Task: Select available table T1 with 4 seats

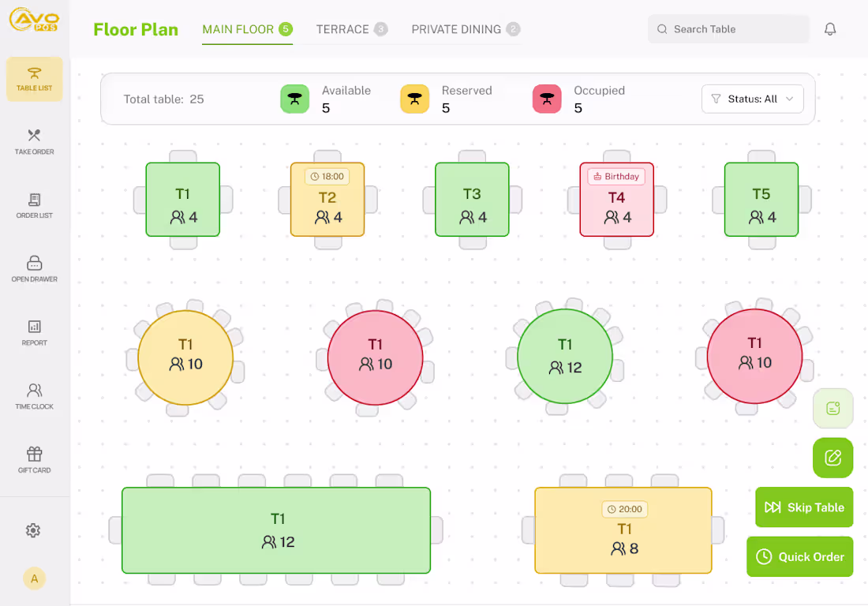Action: [x=183, y=200]
